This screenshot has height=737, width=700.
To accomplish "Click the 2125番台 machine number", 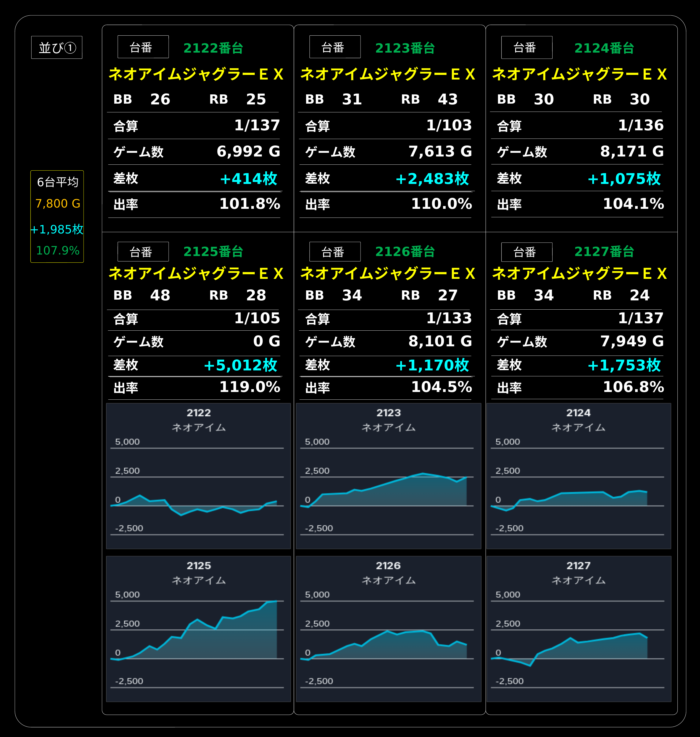I will (x=213, y=252).
